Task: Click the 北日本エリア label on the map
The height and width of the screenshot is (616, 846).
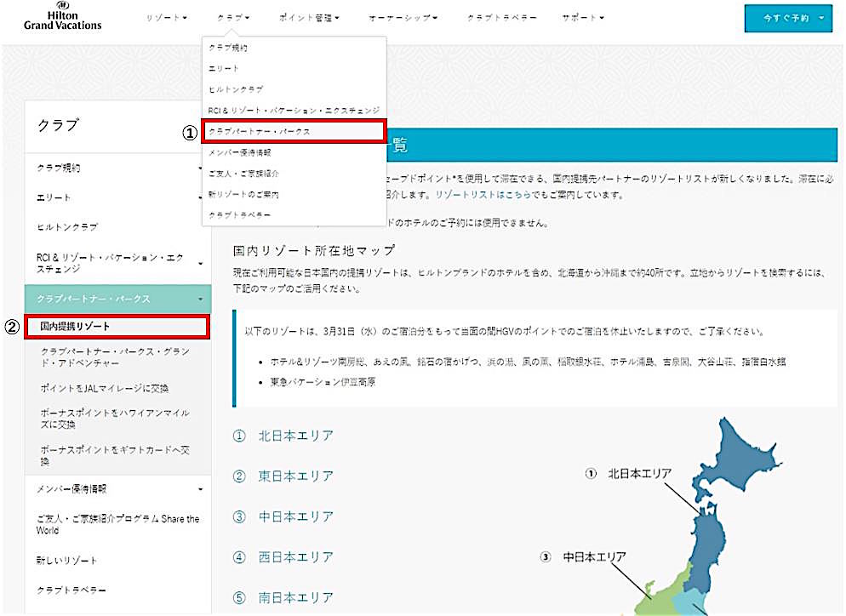Action: coord(639,474)
